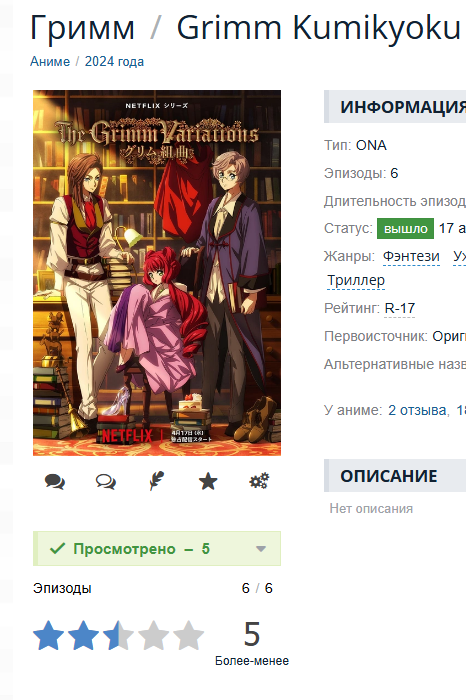
Task: Click the watched episodes count 6
Action: (245, 588)
